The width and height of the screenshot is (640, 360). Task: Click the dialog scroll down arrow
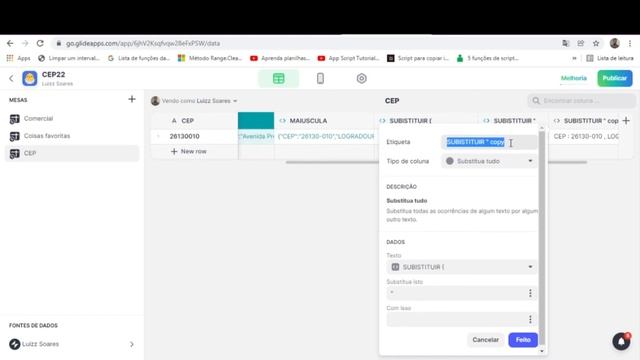pyautogui.click(x=542, y=351)
